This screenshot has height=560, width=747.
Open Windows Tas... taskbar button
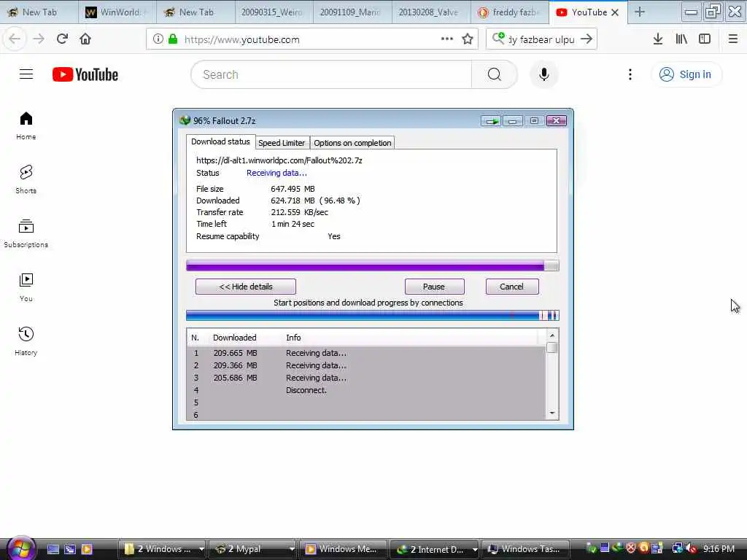pyautogui.click(x=526, y=549)
